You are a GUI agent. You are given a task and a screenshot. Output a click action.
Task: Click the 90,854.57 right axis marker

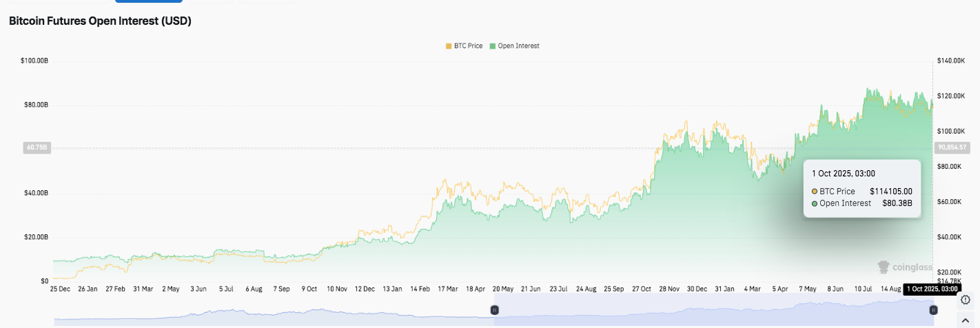click(x=952, y=147)
